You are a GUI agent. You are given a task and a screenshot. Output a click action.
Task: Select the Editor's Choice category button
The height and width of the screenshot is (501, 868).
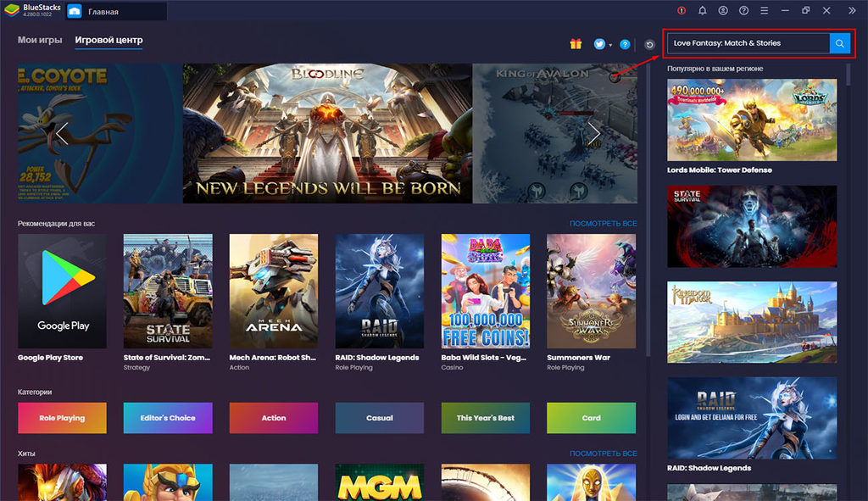coord(168,418)
